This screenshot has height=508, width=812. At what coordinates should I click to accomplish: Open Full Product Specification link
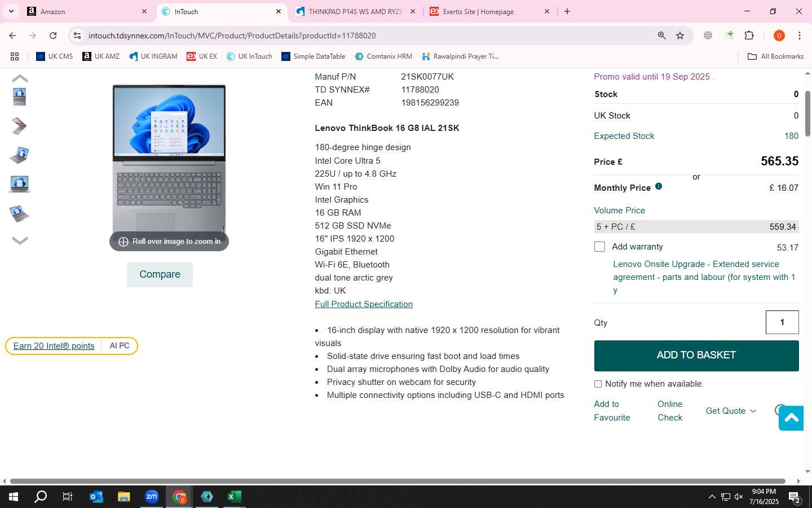(x=364, y=304)
